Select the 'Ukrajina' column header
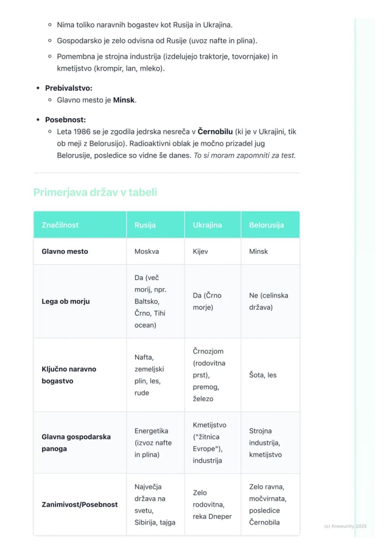The image size is (392, 555). (x=213, y=225)
